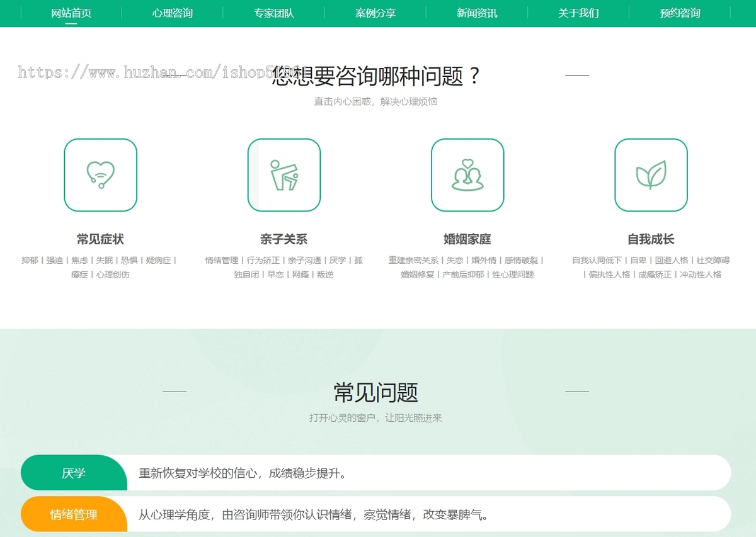Click 疑病症 under 常见症状

coord(159,260)
